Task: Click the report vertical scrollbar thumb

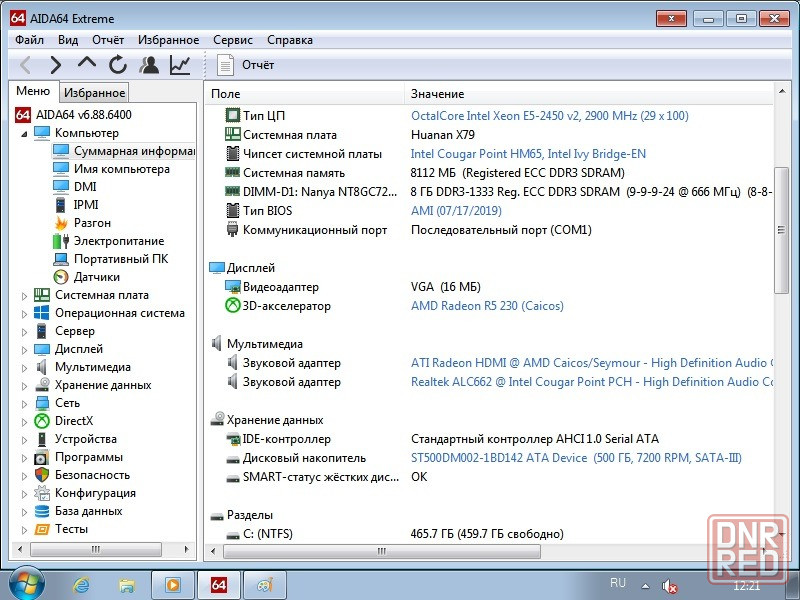Action: 781,230
